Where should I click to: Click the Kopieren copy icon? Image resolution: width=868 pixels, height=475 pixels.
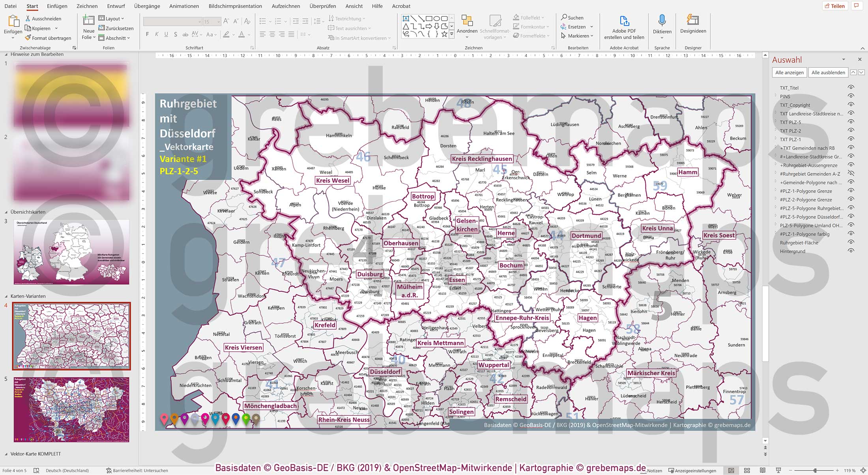(28, 28)
